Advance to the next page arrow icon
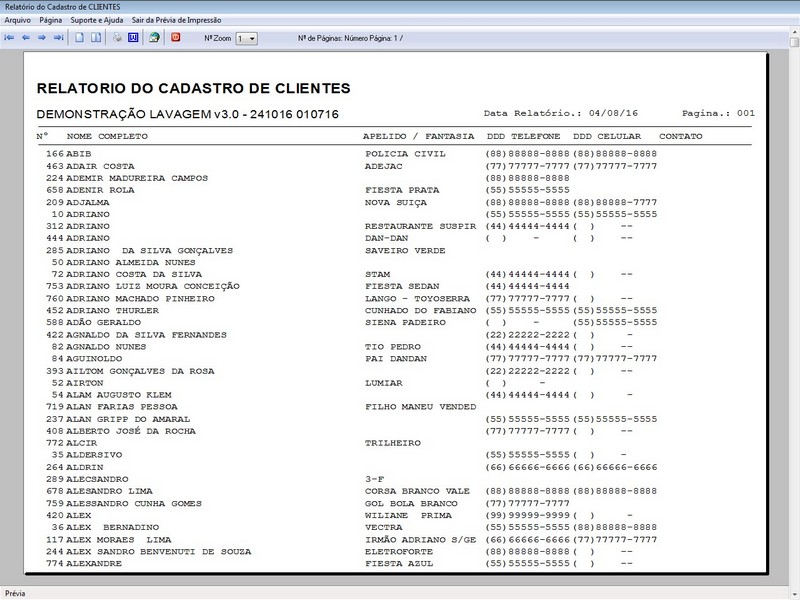The width and height of the screenshot is (800, 600). pyautogui.click(x=42, y=38)
